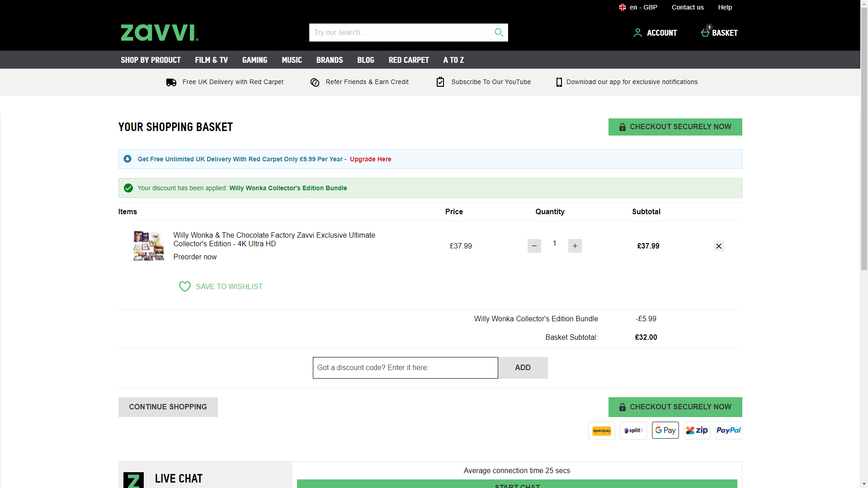This screenshot has height=488, width=868.
Task: Select the Splitit payment icon
Action: point(633,431)
